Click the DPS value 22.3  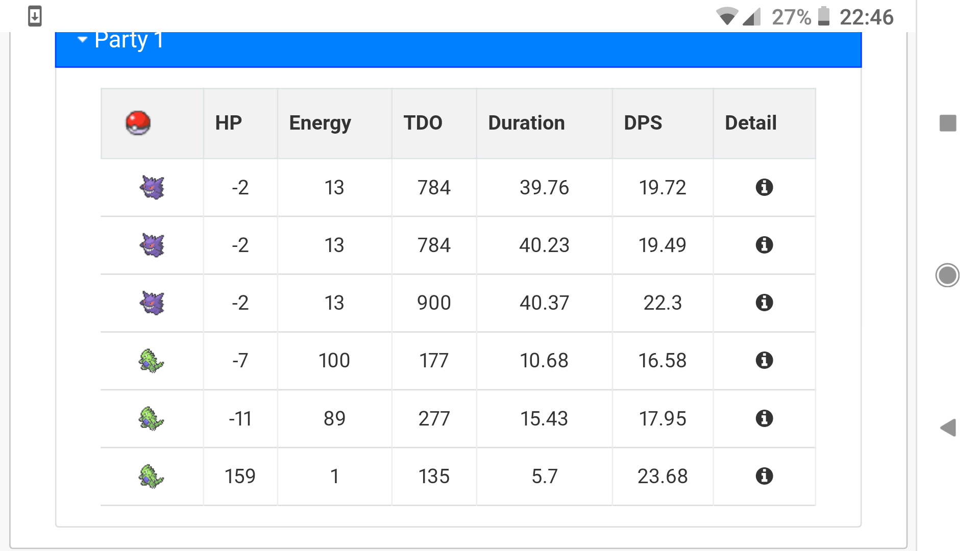663,303
